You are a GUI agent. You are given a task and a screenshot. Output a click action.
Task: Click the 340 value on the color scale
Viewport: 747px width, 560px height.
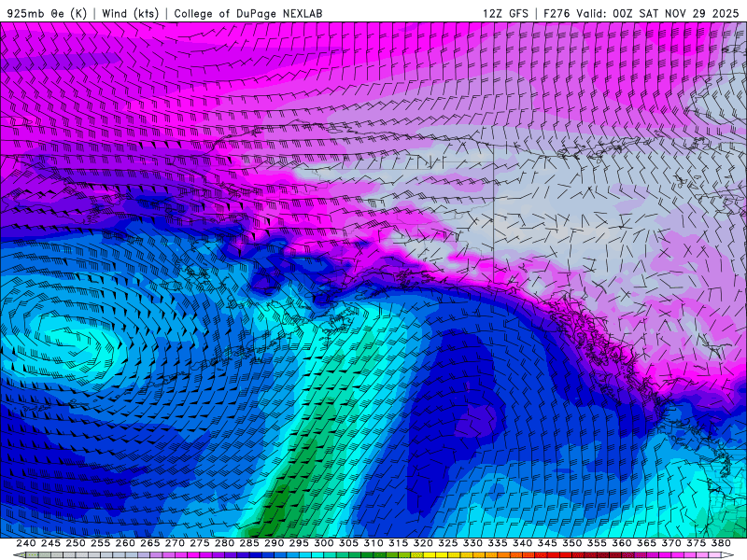[x=522, y=543]
